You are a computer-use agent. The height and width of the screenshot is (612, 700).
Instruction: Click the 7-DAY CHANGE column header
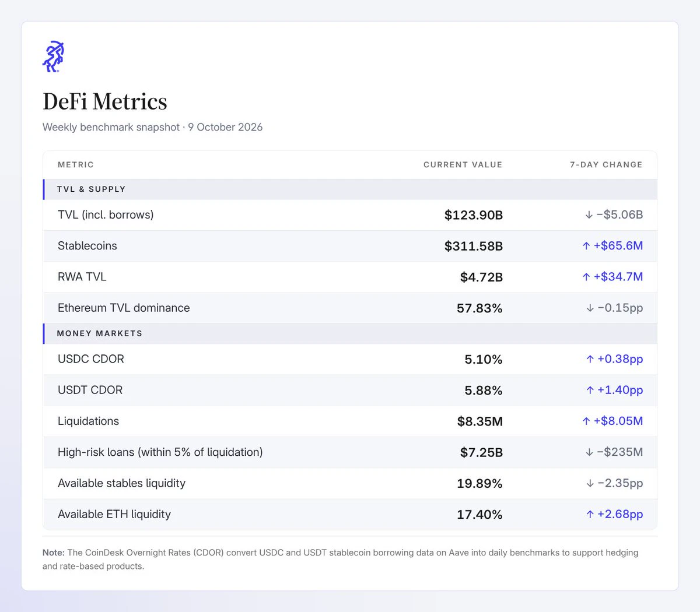[x=606, y=165]
